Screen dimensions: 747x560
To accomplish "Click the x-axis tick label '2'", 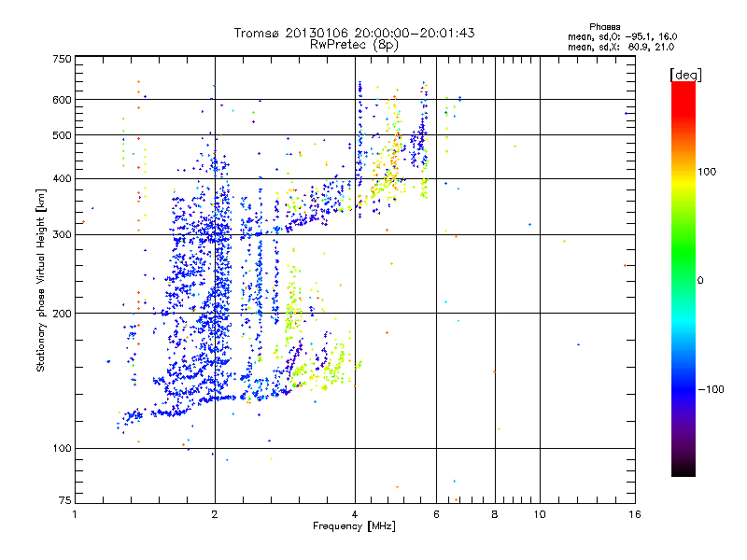I will coord(215,514).
